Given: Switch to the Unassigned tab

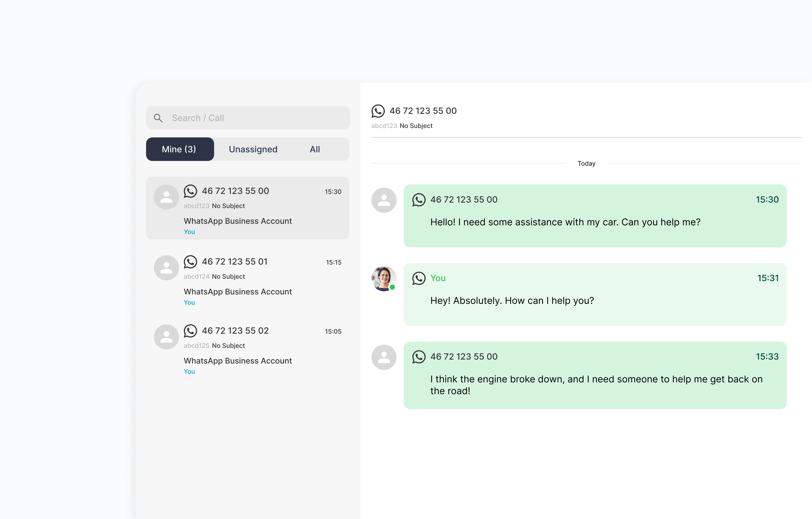Looking at the screenshot, I should coord(253,149).
